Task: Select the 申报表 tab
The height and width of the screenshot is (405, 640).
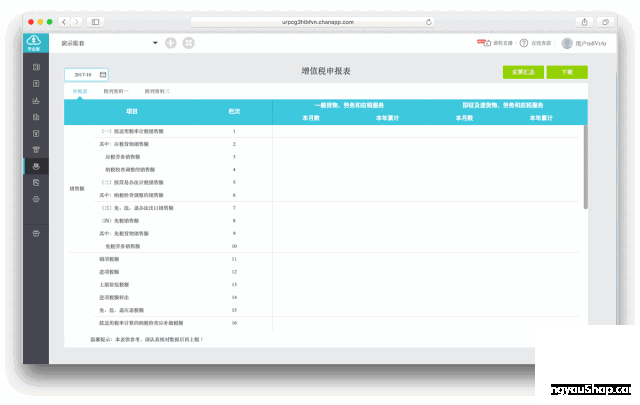Action: point(80,91)
